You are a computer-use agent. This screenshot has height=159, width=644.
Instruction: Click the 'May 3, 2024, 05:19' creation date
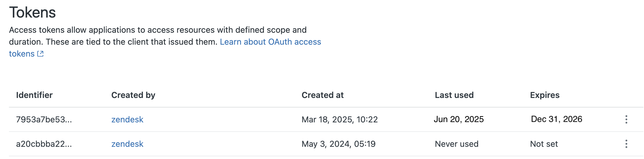338,144
